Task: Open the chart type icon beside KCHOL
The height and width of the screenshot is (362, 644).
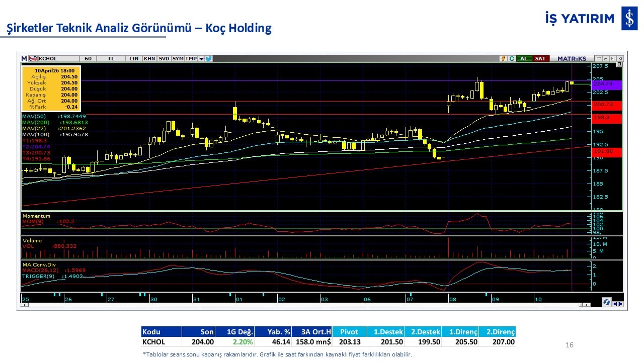Action: tap(33, 59)
